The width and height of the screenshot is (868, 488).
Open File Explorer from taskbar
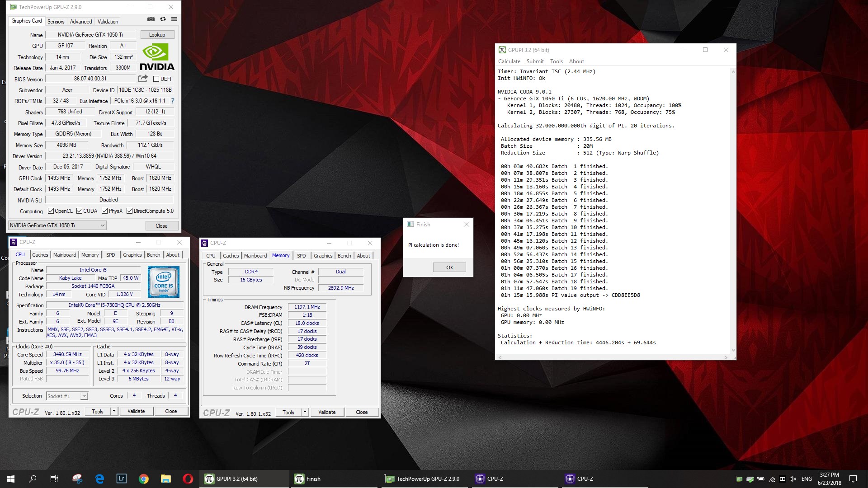(x=166, y=479)
